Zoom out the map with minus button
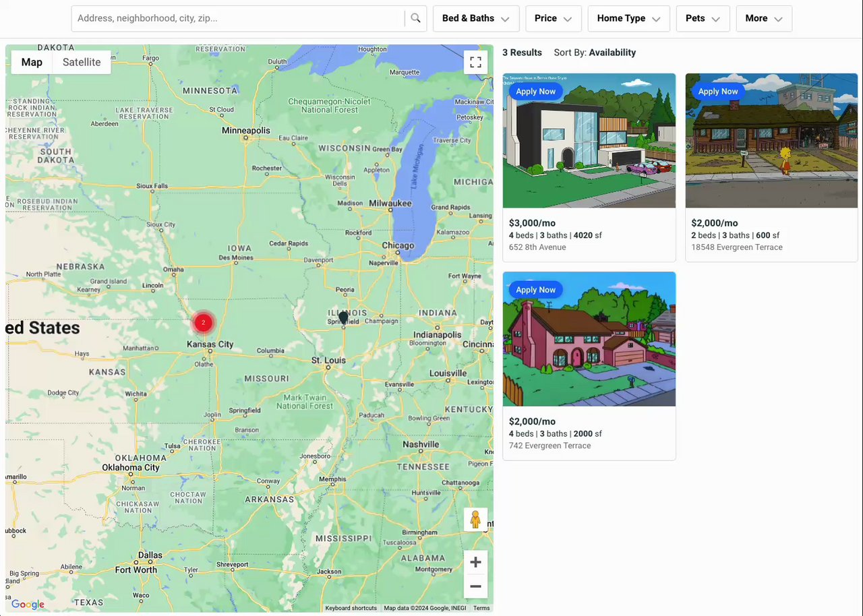 pos(475,586)
